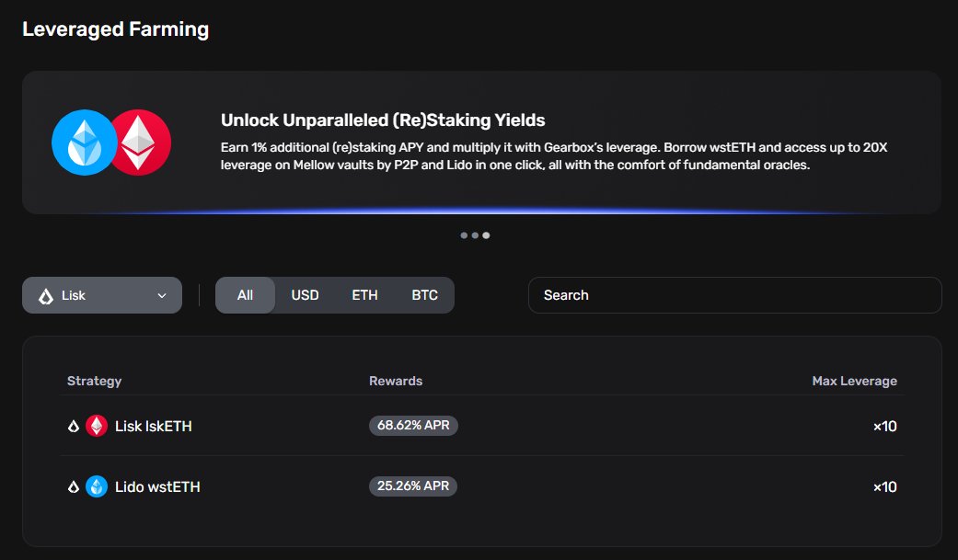Image resolution: width=958 pixels, height=560 pixels.
Task: Open Unlock Unparalleled (Re)Staking Yields banner
Action: click(481, 143)
